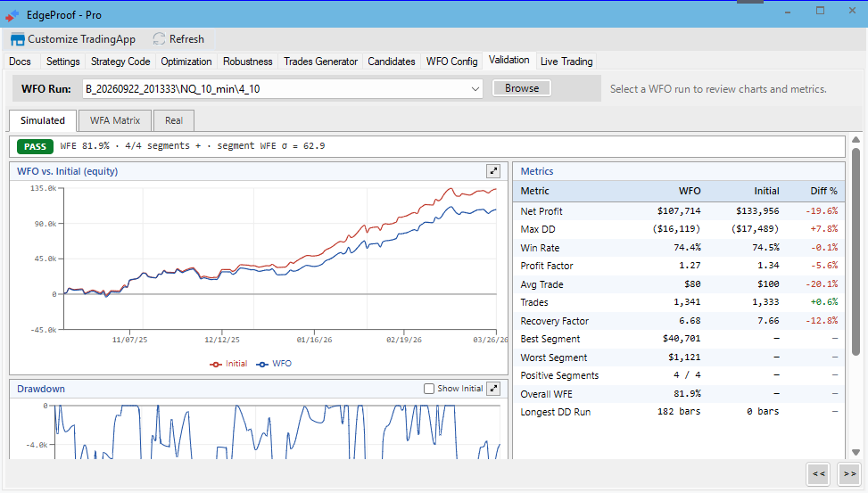Select the Best Segment metric row
Image resolution: width=868 pixels, height=493 pixels.
click(x=679, y=339)
